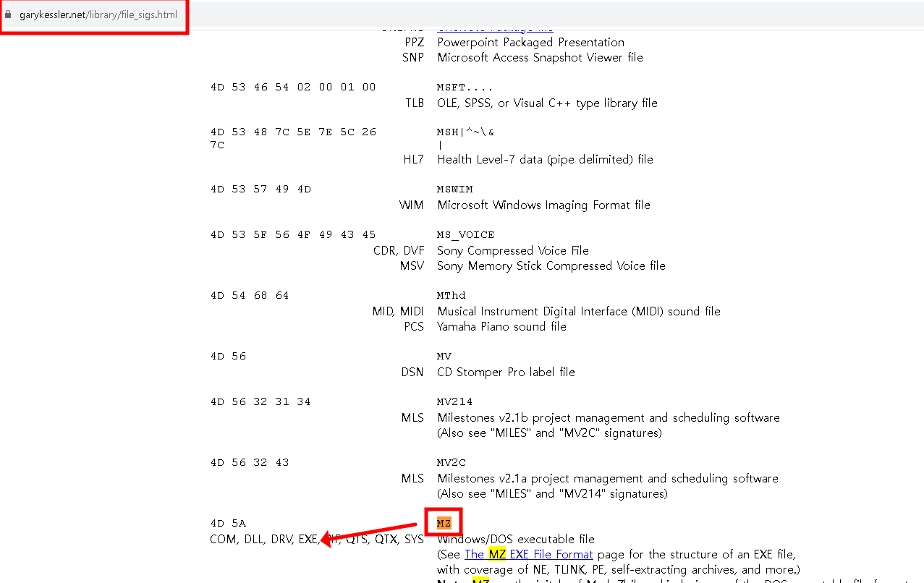Click "Milestones v2.1b project management" description
The height and width of the screenshot is (583, 924).
point(609,417)
